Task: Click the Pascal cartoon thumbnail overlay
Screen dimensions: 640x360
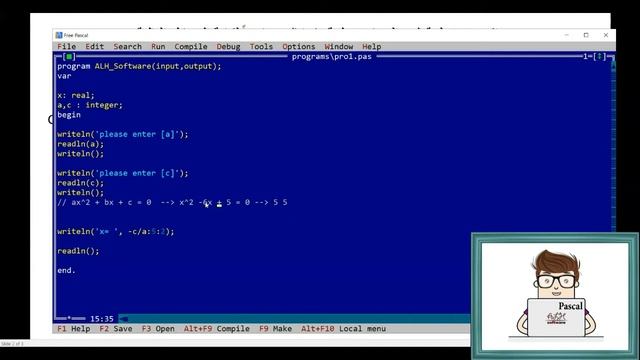Action: 555,296
